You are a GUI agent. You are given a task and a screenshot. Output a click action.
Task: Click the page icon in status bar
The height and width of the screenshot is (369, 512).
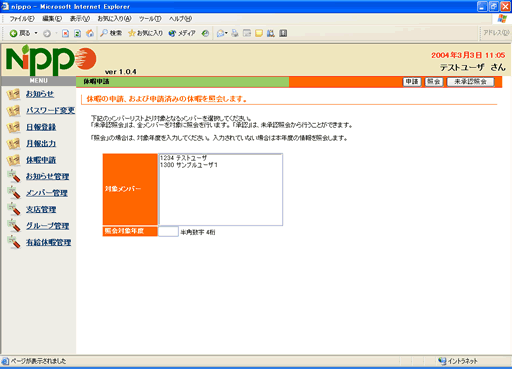coord(5,361)
